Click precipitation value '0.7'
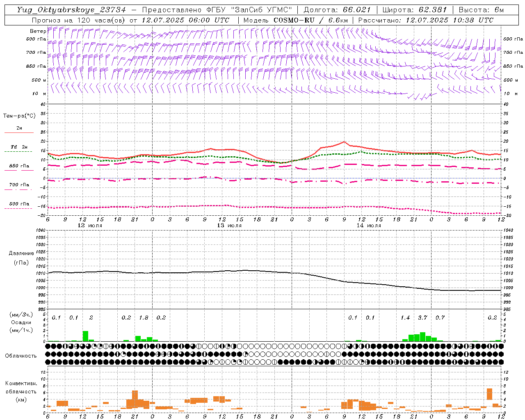This screenshot has height=420, width=525. (x=440, y=317)
